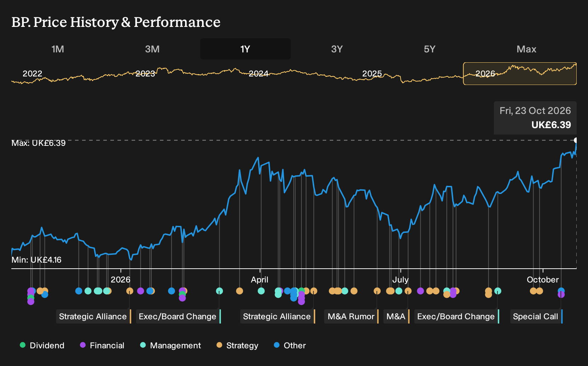Viewport: 588px width, 366px height.
Task: Select the active 1Y range tab
Action: [x=245, y=49]
